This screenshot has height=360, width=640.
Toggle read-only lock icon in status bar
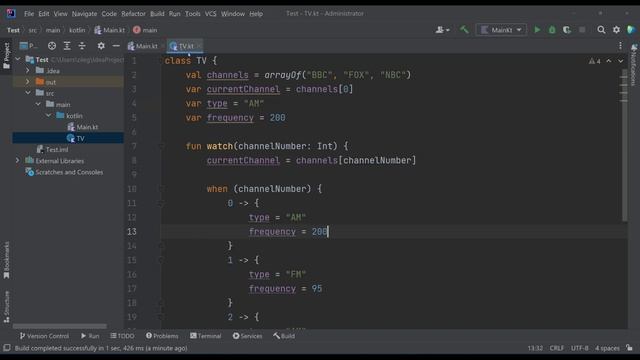[x=629, y=348]
